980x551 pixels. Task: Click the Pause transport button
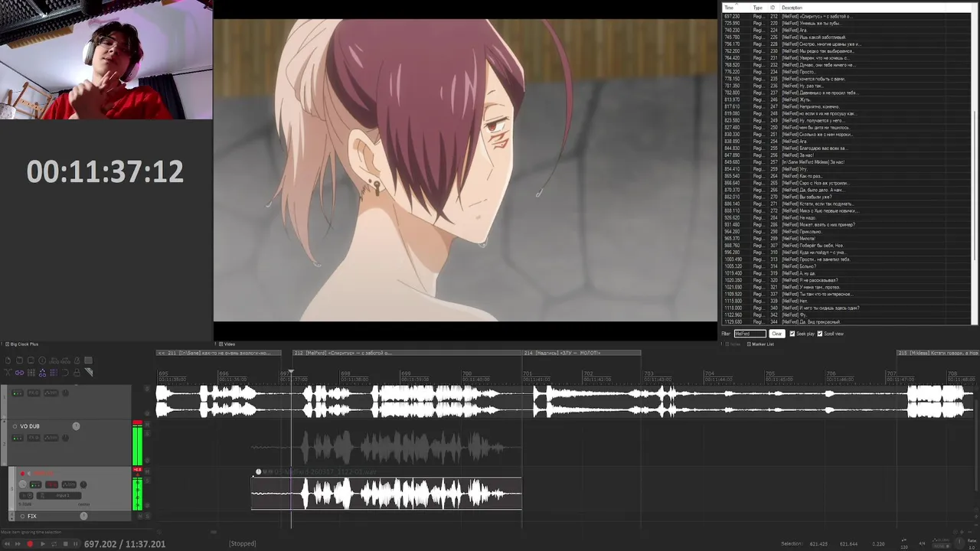pyautogui.click(x=75, y=543)
